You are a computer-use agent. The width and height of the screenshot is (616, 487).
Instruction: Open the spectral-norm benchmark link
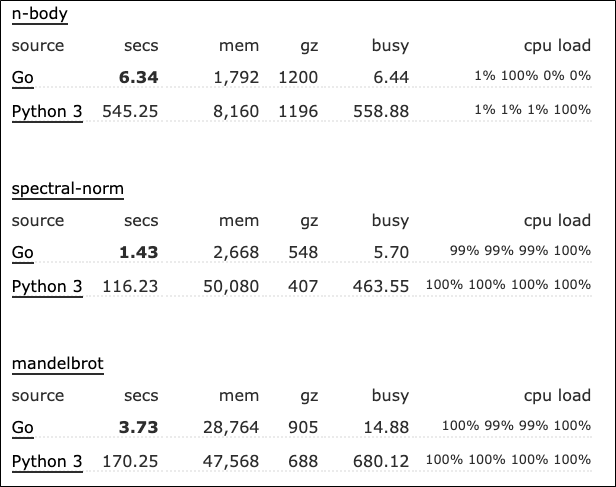coord(68,189)
